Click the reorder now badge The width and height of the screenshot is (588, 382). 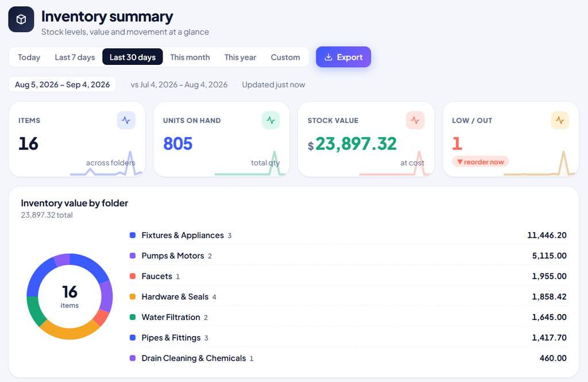pos(481,162)
